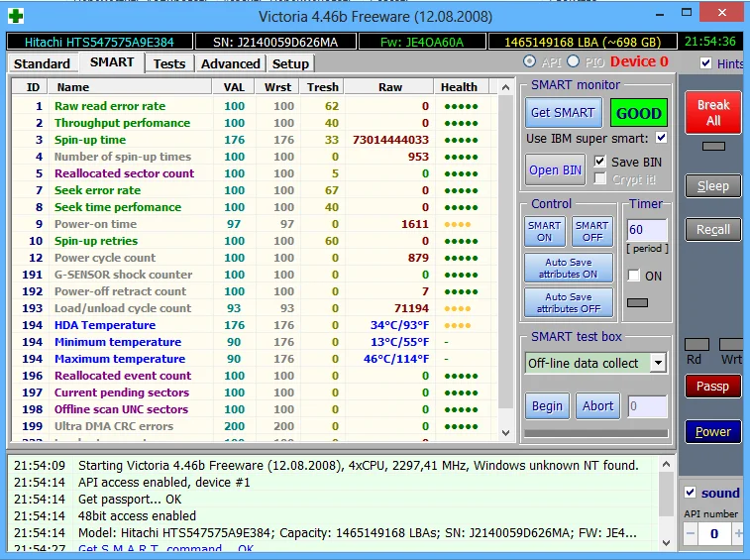Enable the Timer ON checkbox
Viewport: 750px width, 560px height.
pos(634,276)
